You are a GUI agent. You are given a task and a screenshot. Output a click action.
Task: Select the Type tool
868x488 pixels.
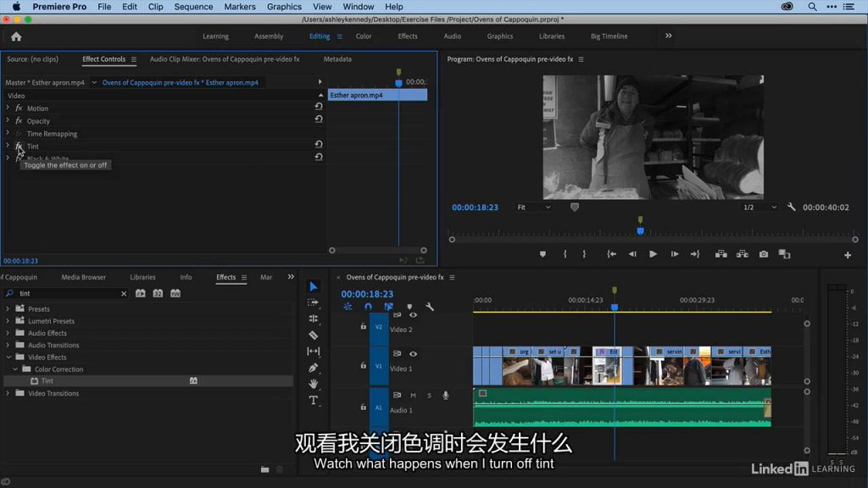[314, 400]
